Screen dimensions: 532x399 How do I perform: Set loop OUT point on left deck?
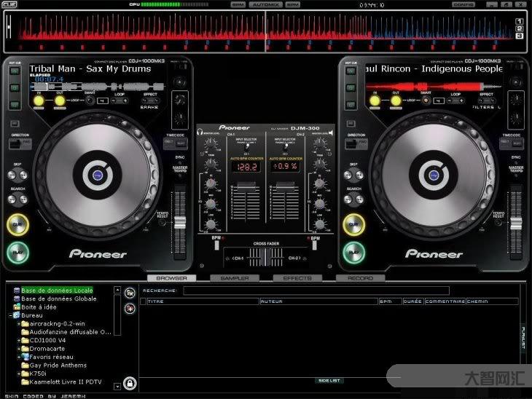pyautogui.click(x=60, y=100)
